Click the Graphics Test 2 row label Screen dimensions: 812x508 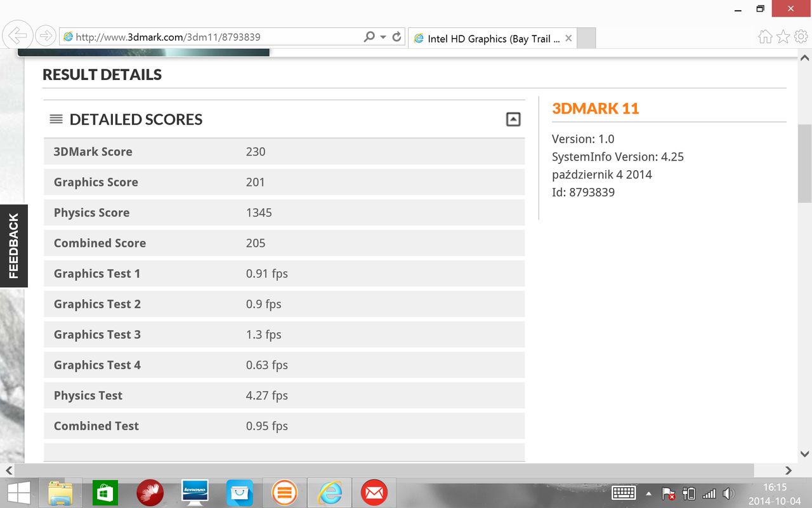pos(97,304)
